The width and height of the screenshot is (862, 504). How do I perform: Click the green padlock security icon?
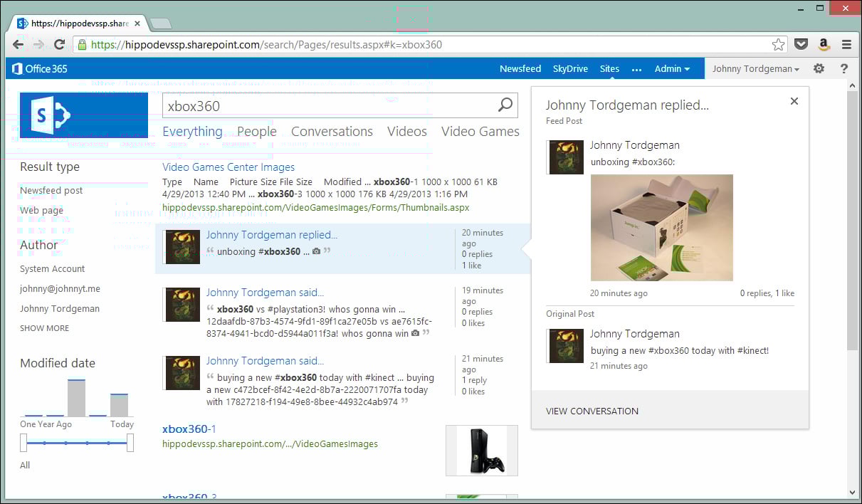83,44
